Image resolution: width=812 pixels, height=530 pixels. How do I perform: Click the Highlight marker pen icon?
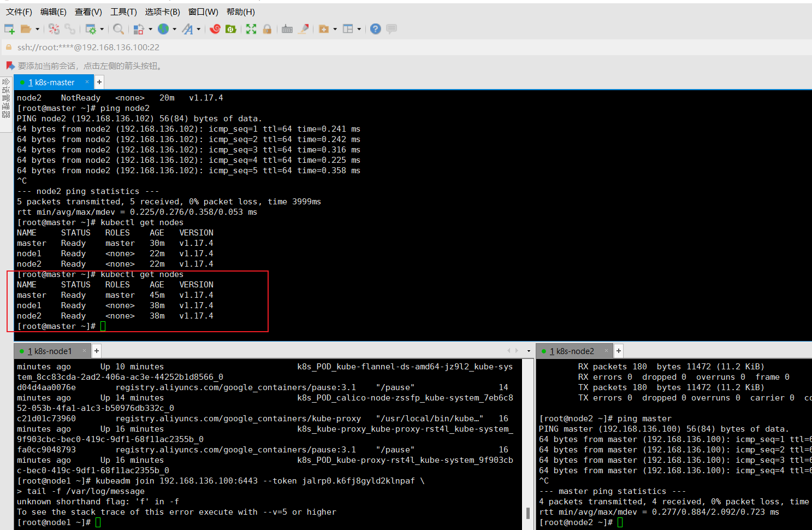pyautogui.click(x=304, y=29)
